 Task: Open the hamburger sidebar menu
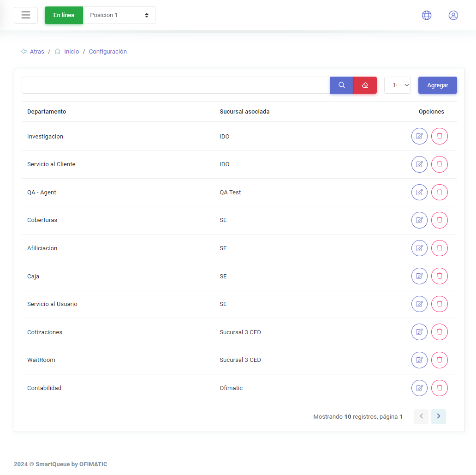[26, 15]
